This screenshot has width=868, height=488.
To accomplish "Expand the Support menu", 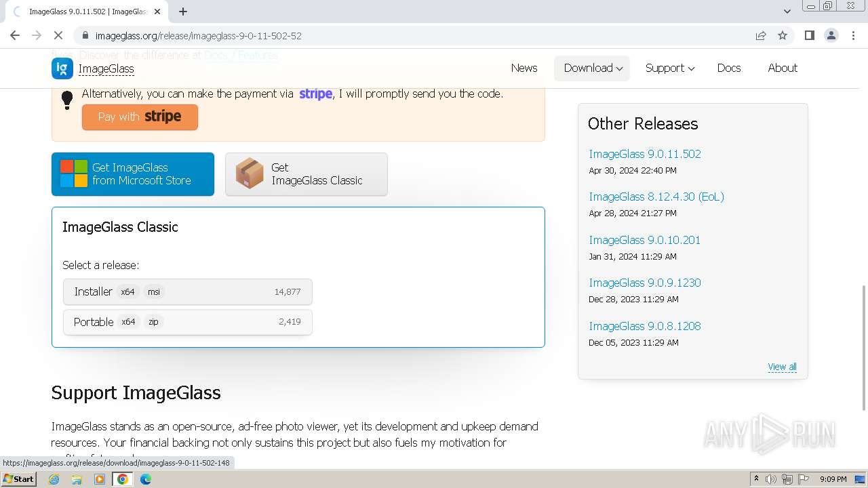I will click(x=670, y=68).
